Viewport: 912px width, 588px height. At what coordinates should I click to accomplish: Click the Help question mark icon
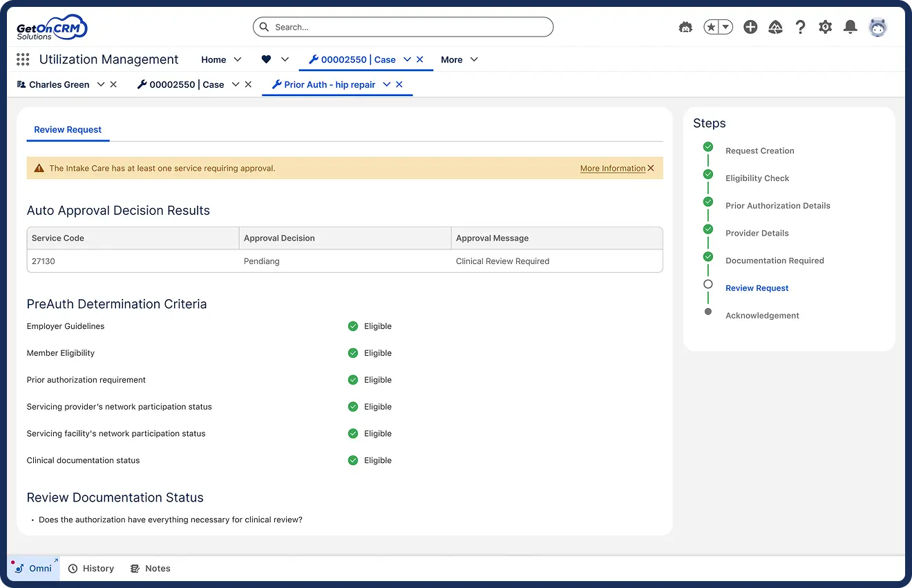800,27
